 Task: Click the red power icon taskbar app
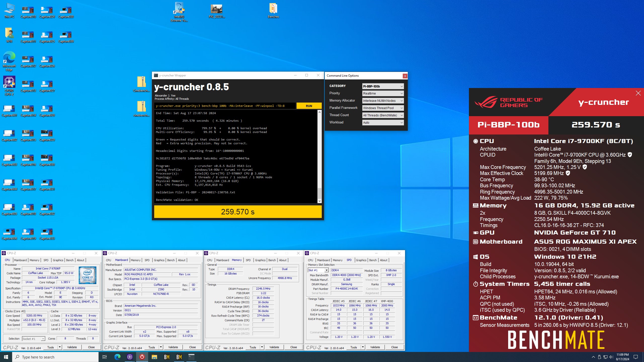(x=142, y=357)
